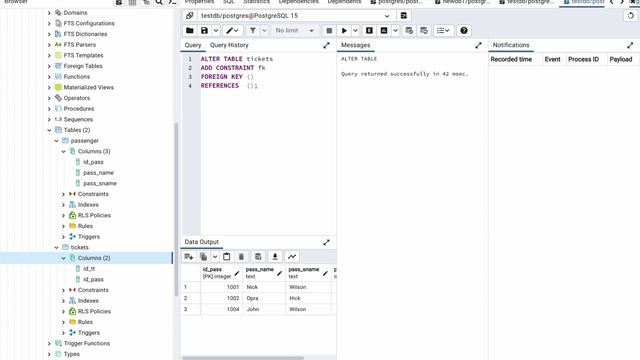This screenshot has width=640, height=360.
Task: Click the Copy icon in Data Output toolbar
Action: 204,257
